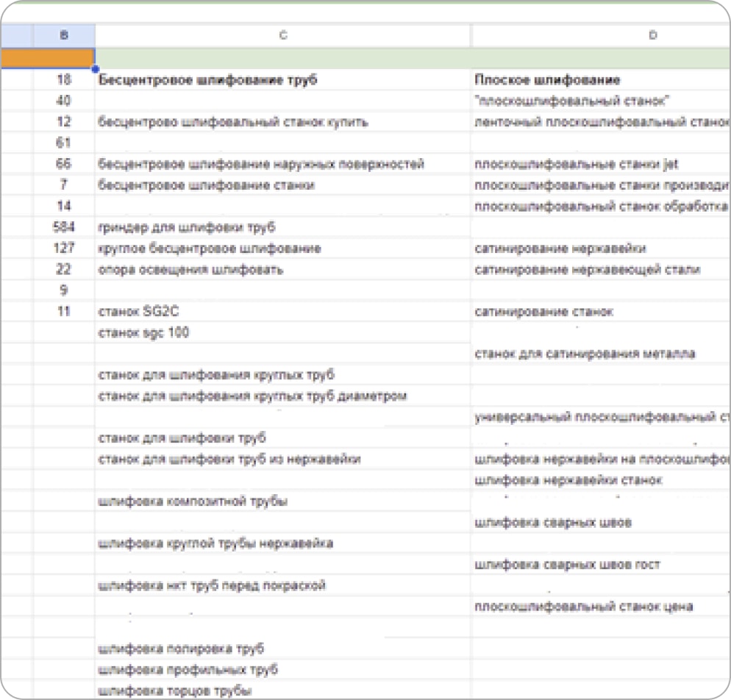This screenshot has height=700, width=731.
Task: Select column C header
Action: [x=283, y=35]
